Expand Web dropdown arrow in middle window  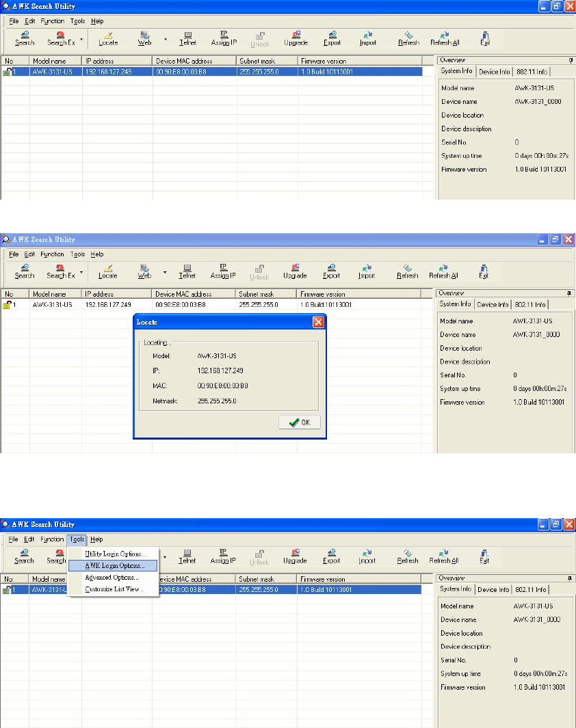[165, 272]
